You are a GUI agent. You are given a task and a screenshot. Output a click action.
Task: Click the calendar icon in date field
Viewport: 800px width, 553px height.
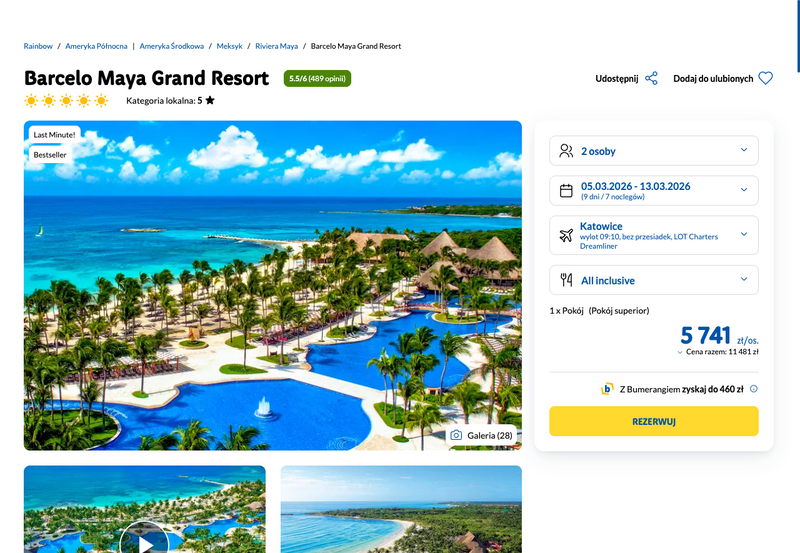(566, 191)
